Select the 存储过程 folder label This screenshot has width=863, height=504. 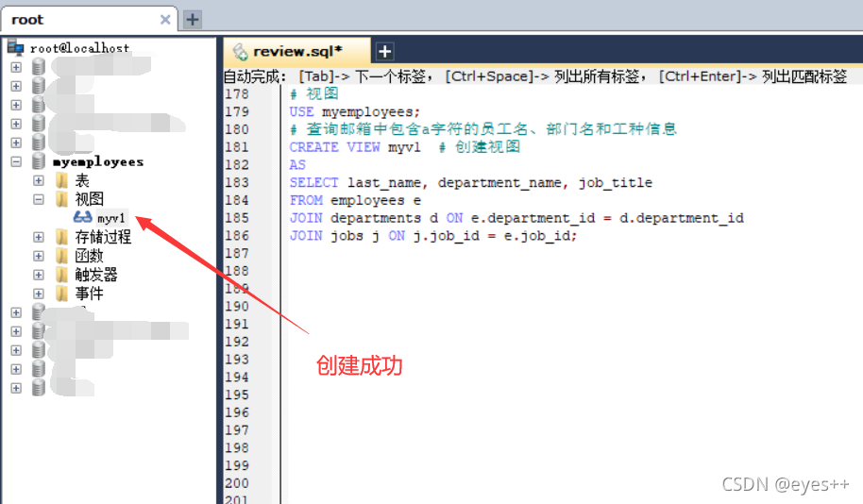pyautogui.click(x=103, y=237)
